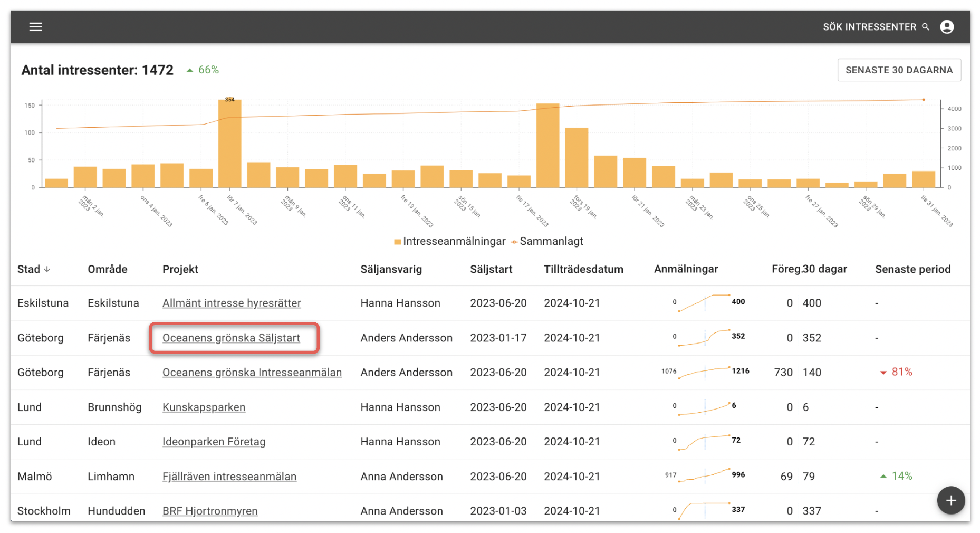Screen dimensions: 980x533
Task: Open the Kunskapsparken project link
Action: [204, 407]
